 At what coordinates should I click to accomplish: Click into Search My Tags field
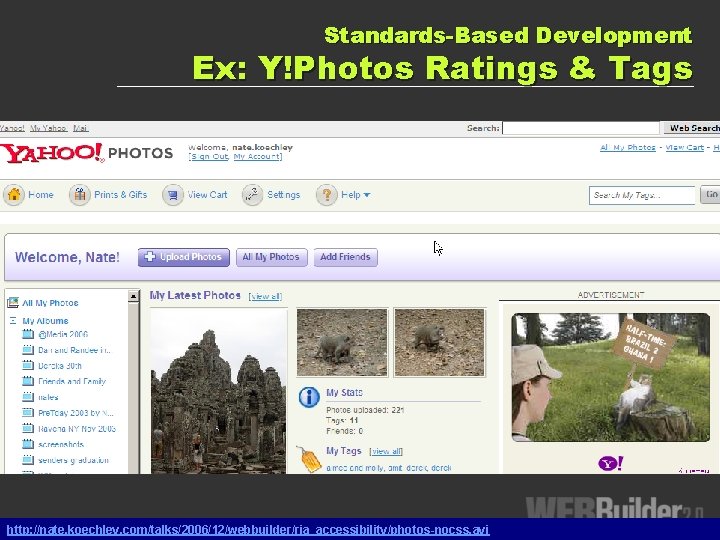(642, 195)
